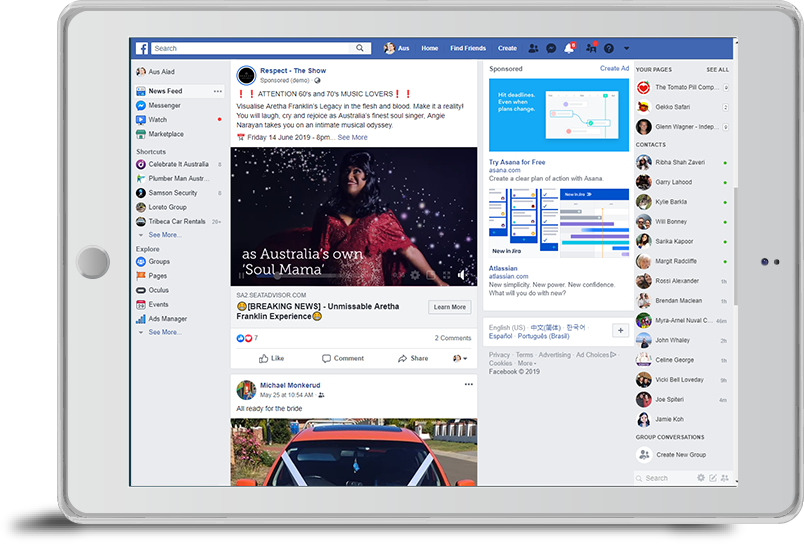The width and height of the screenshot is (804, 544).
Task: Click inside the Facebook search field
Action: [250, 48]
